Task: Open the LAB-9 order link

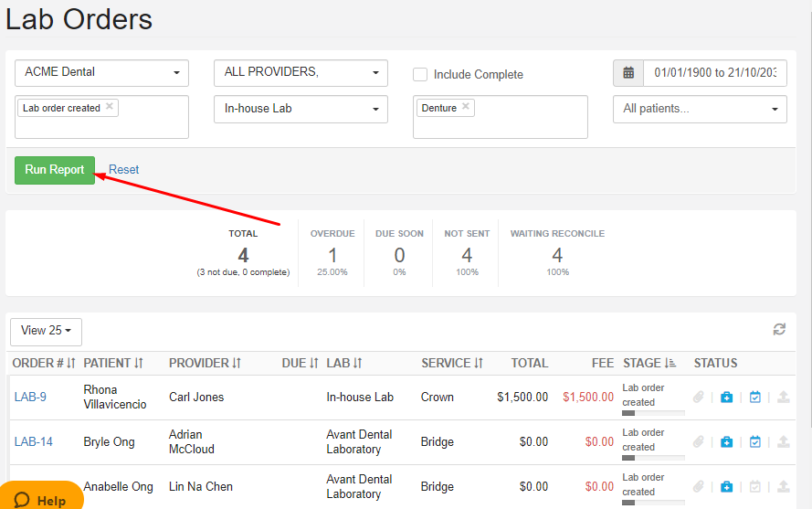Action: point(30,398)
